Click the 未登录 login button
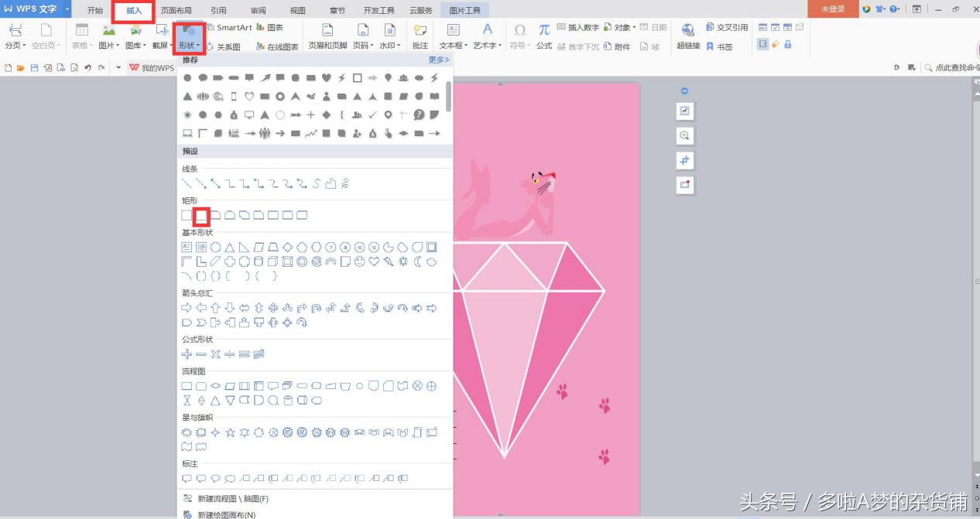 [832, 9]
